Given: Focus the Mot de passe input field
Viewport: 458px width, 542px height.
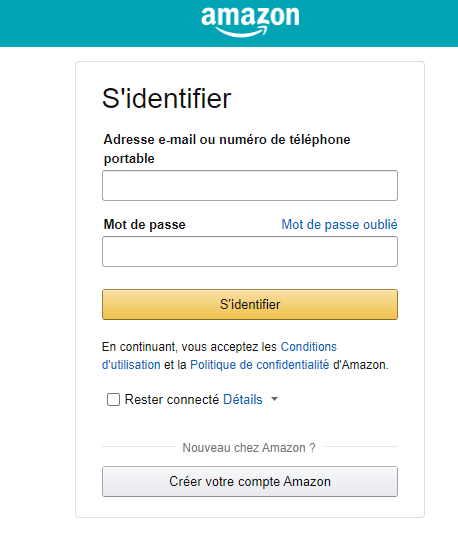Looking at the screenshot, I should click(250, 251).
